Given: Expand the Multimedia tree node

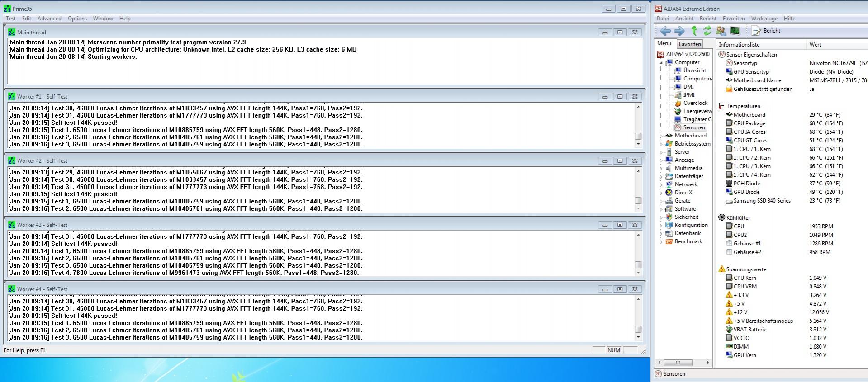Looking at the screenshot, I should point(661,169).
